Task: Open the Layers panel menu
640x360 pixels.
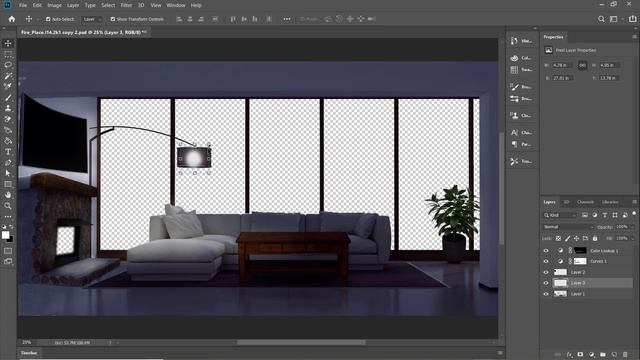Action: point(634,202)
